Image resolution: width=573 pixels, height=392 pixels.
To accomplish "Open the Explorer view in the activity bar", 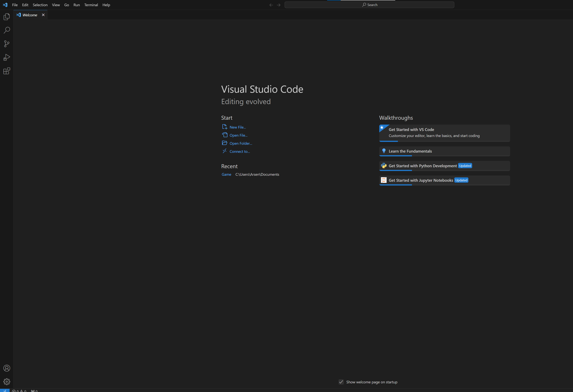I will click(x=7, y=17).
